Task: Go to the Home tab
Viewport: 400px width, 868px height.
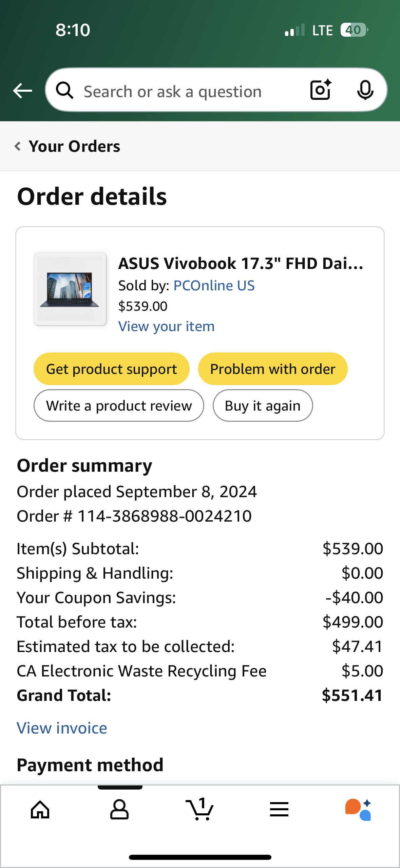Action: (x=40, y=810)
